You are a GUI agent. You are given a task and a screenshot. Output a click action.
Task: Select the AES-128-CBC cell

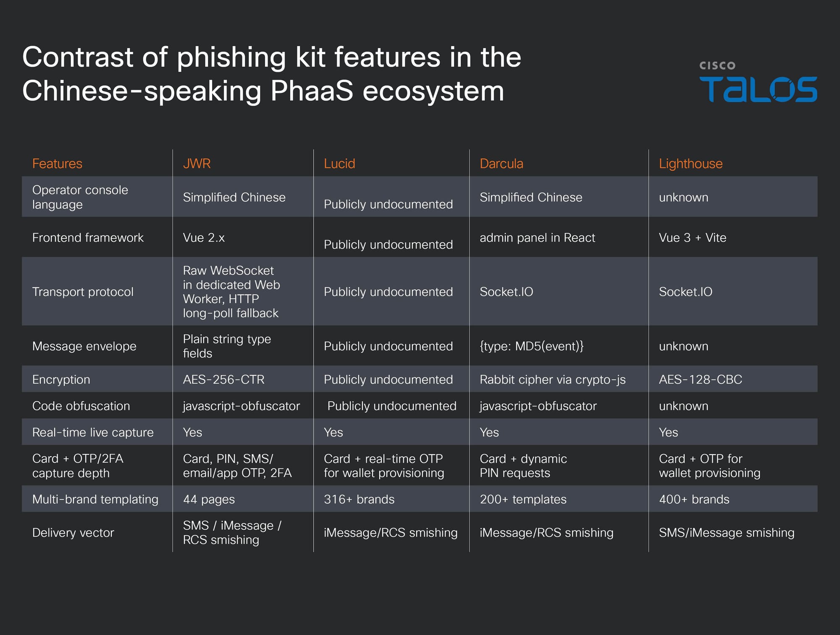700,379
